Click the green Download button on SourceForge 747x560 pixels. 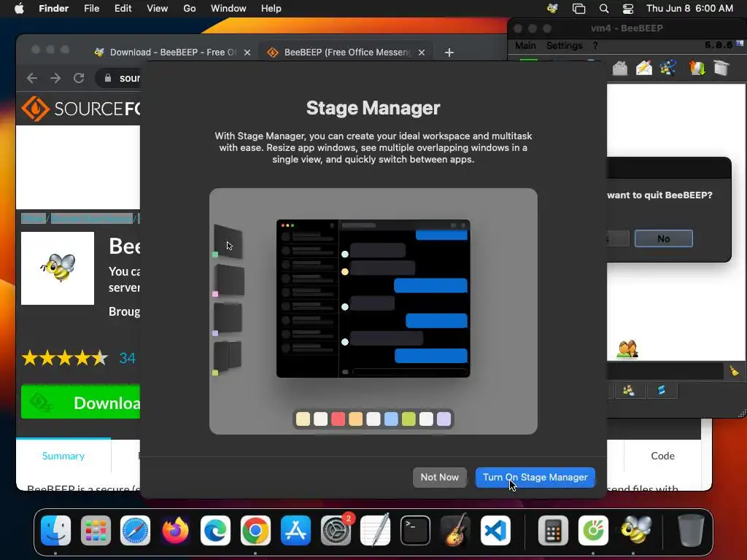(x=80, y=402)
